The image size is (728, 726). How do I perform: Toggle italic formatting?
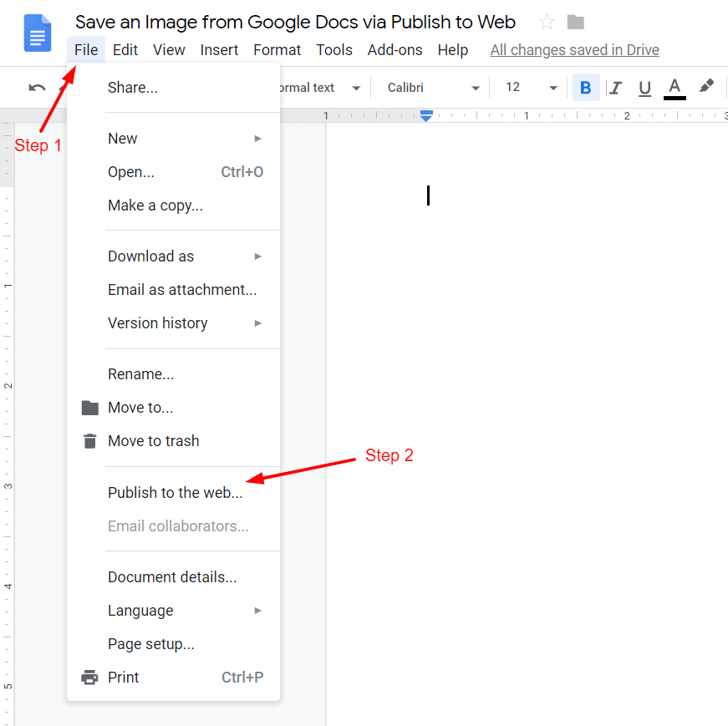point(616,87)
